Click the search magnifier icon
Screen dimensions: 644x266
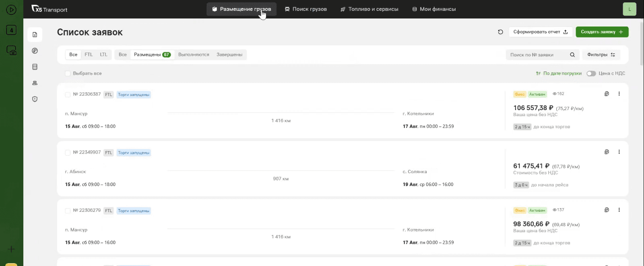point(572,55)
